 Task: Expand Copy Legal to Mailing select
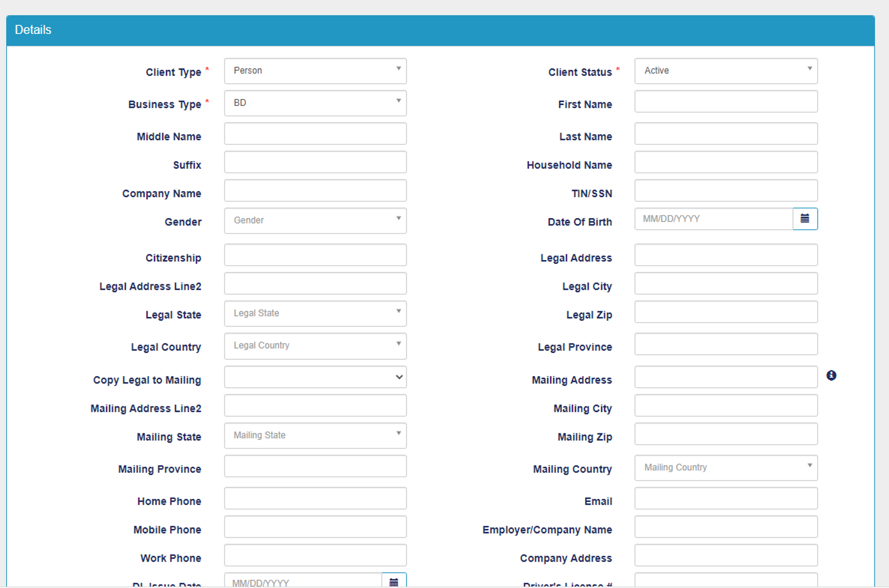point(315,377)
